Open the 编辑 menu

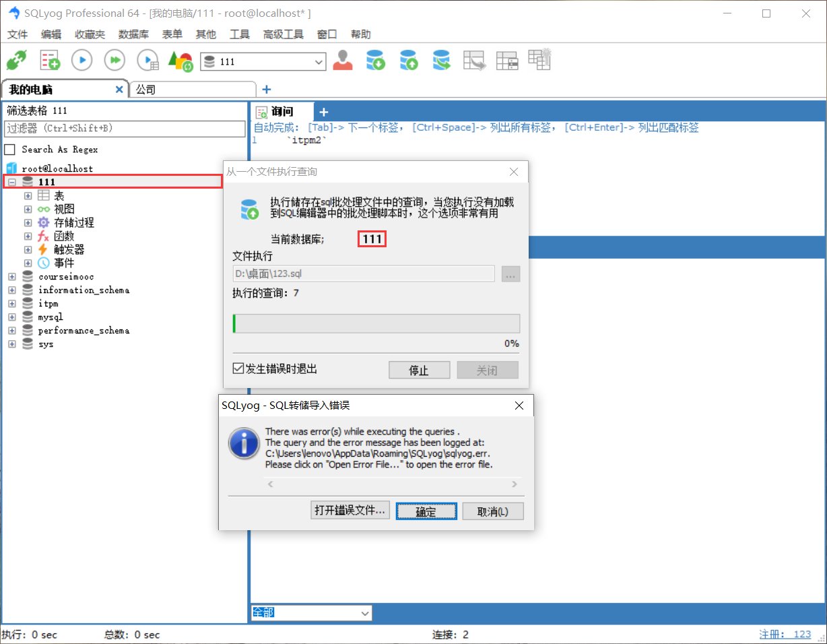[x=51, y=34]
